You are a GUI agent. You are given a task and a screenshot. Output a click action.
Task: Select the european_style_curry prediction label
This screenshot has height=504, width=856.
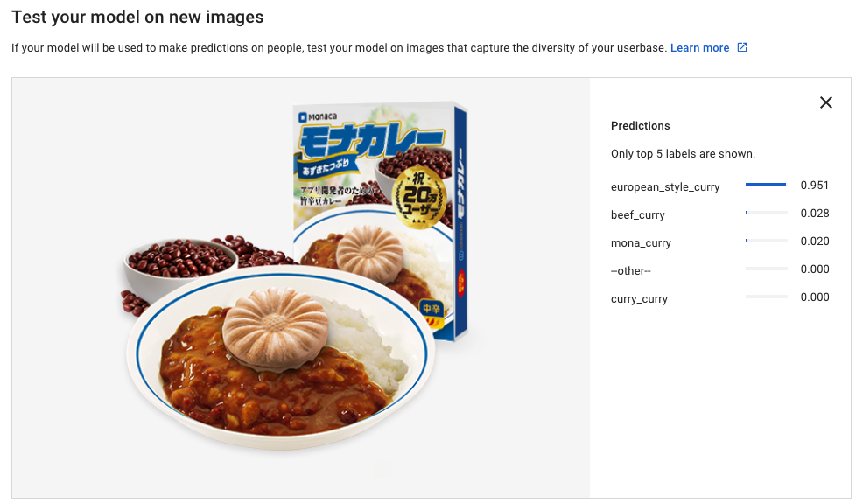(665, 186)
